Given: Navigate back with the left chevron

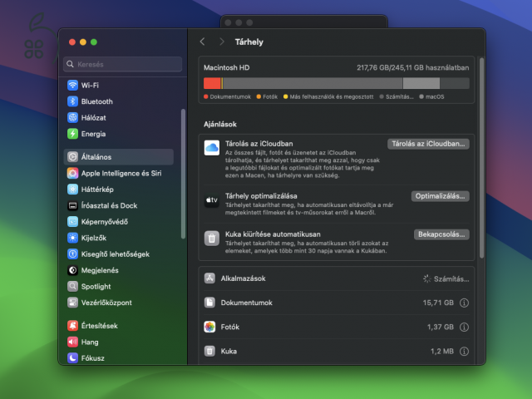Looking at the screenshot, I should 203,42.
